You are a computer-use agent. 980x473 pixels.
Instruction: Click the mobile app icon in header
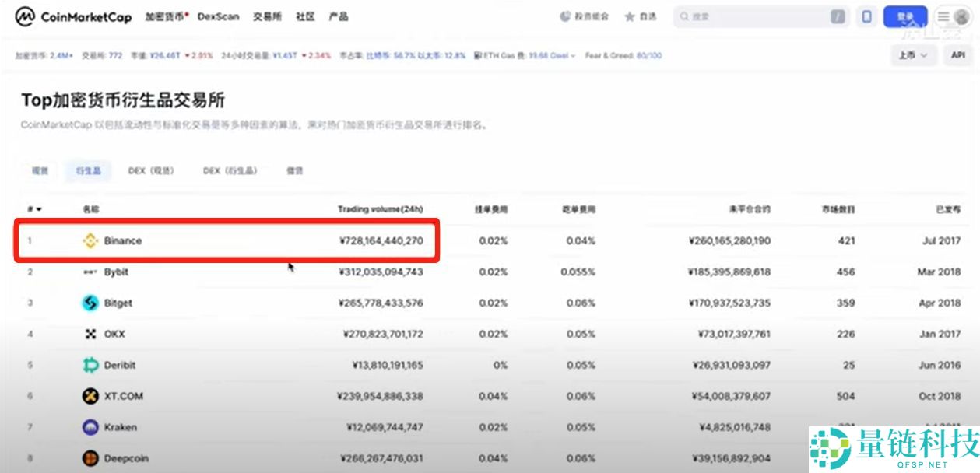pos(866,16)
